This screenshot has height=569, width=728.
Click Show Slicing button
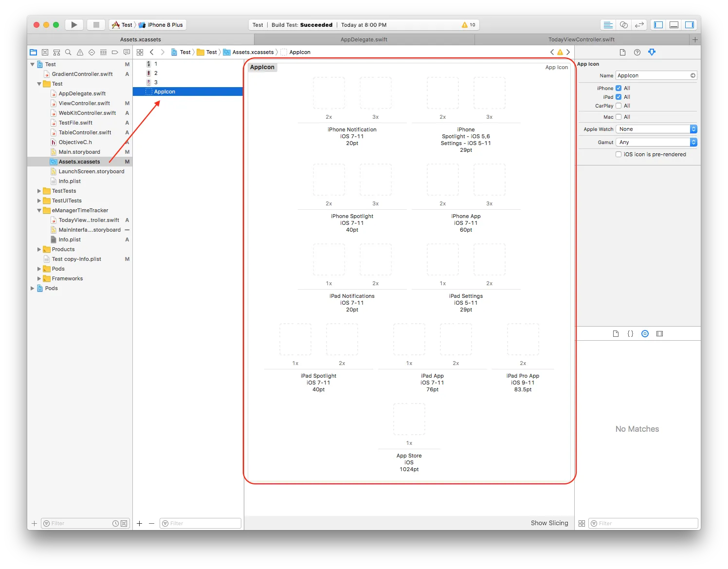coord(549,523)
